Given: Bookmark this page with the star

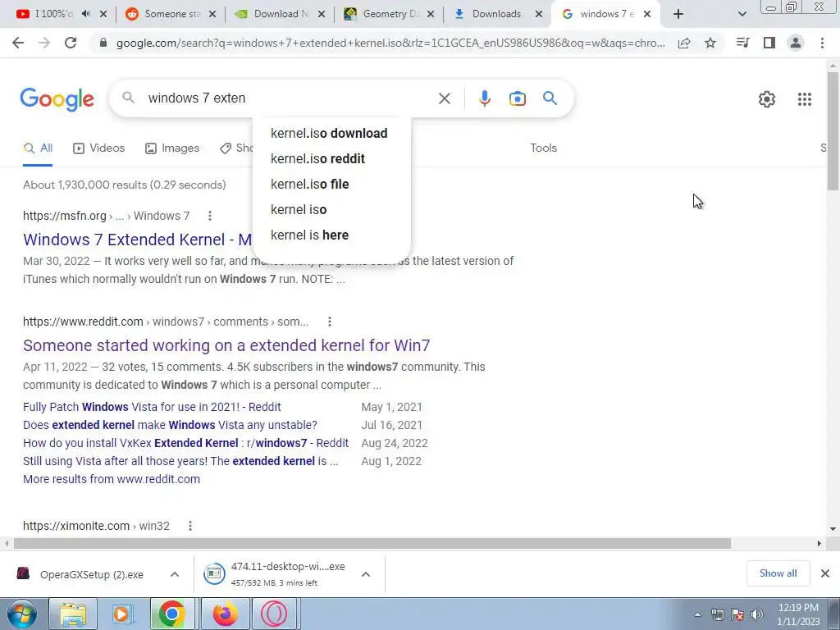Looking at the screenshot, I should point(710,43).
